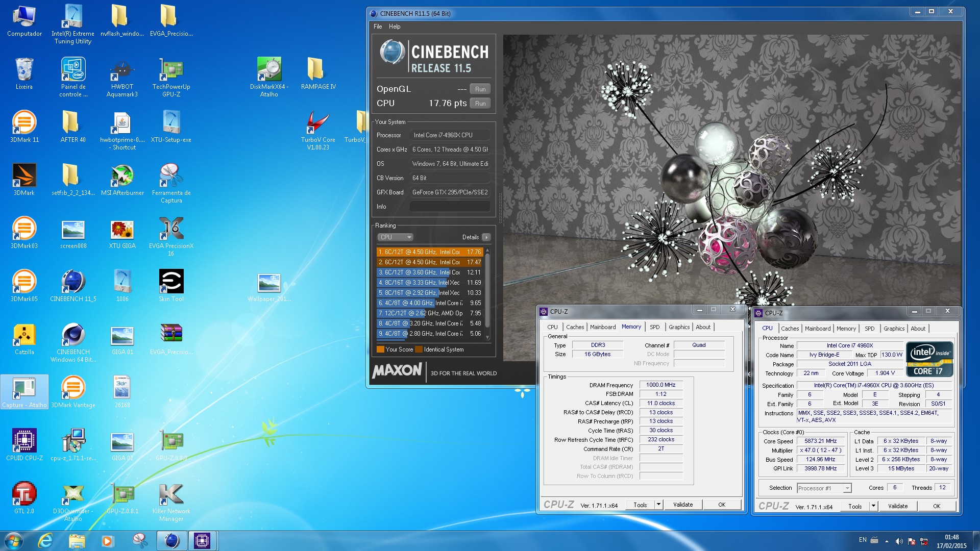Open Internet Explorer from the taskbar
Screen dimensions: 980x551
[x=46, y=541]
